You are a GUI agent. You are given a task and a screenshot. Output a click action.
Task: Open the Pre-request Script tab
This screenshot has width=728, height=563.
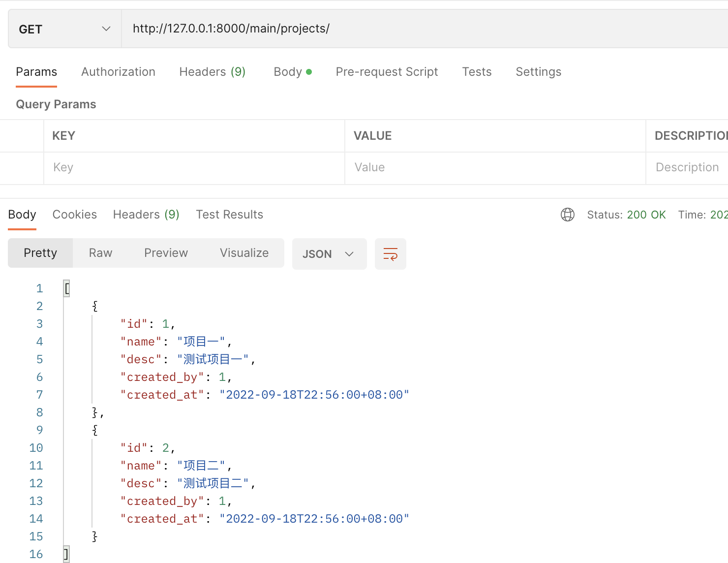(387, 72)
